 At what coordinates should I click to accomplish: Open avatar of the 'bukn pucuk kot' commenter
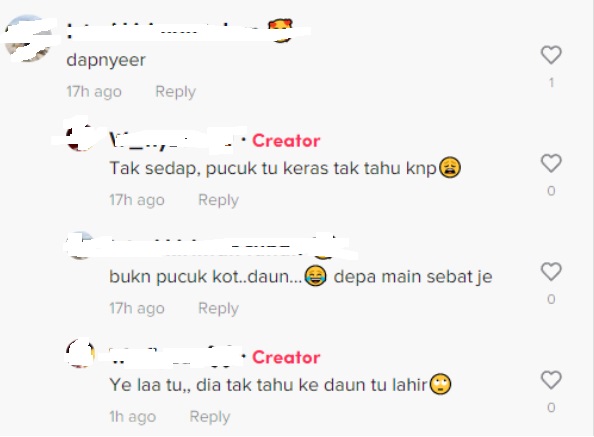tap(80, 245)
